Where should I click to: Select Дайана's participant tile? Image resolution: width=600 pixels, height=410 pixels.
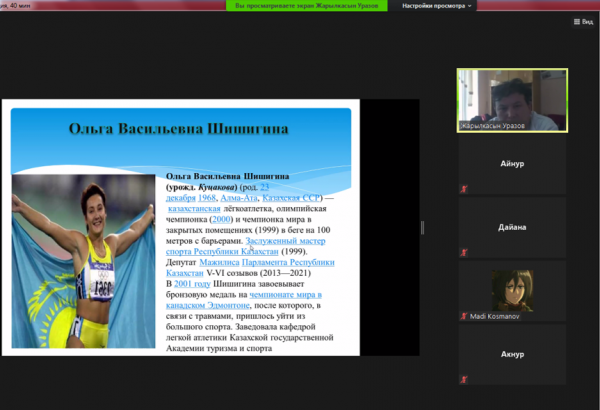[x=512, y=228]
